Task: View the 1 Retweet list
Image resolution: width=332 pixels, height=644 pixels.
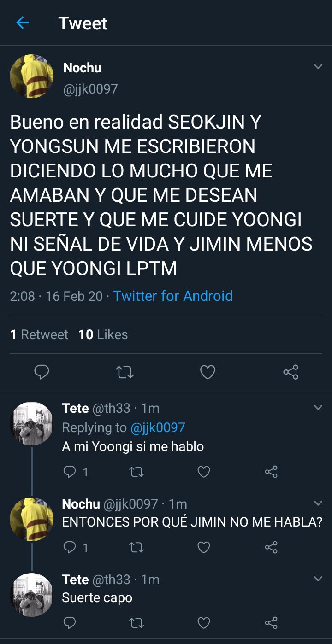Action: click(x=39, y=334)
